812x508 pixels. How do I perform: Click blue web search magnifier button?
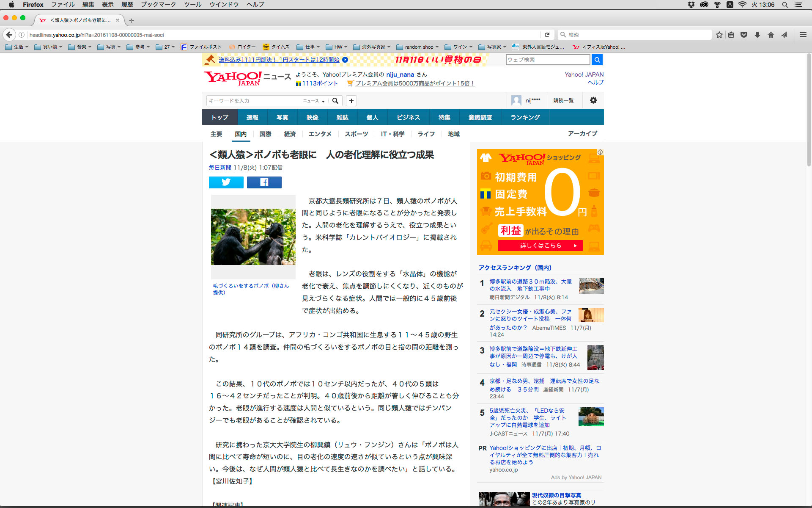[597, 60]
